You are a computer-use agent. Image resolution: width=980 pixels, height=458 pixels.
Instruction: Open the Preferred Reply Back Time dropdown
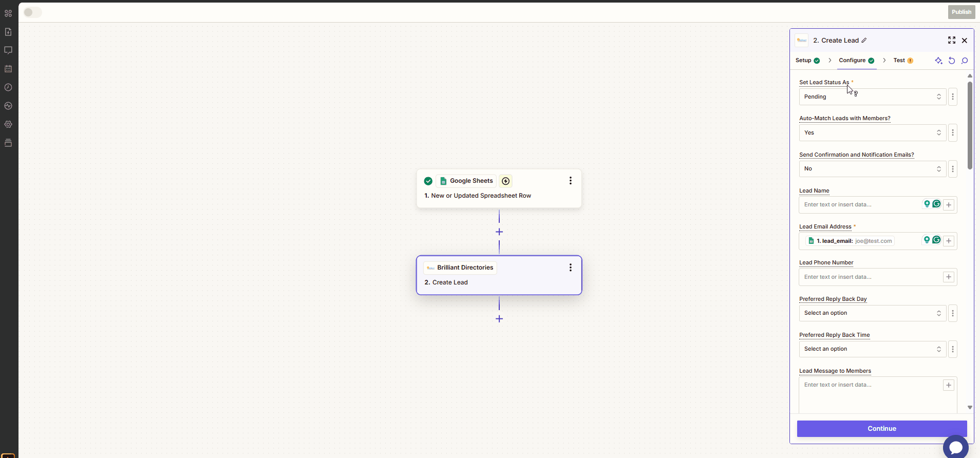[x=873, y=349]
